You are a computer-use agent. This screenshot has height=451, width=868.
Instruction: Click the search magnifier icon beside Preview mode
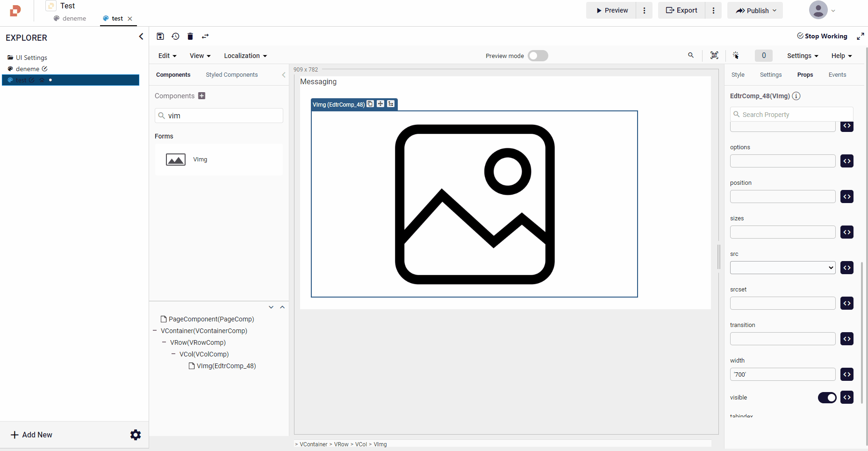click(691, 55)
